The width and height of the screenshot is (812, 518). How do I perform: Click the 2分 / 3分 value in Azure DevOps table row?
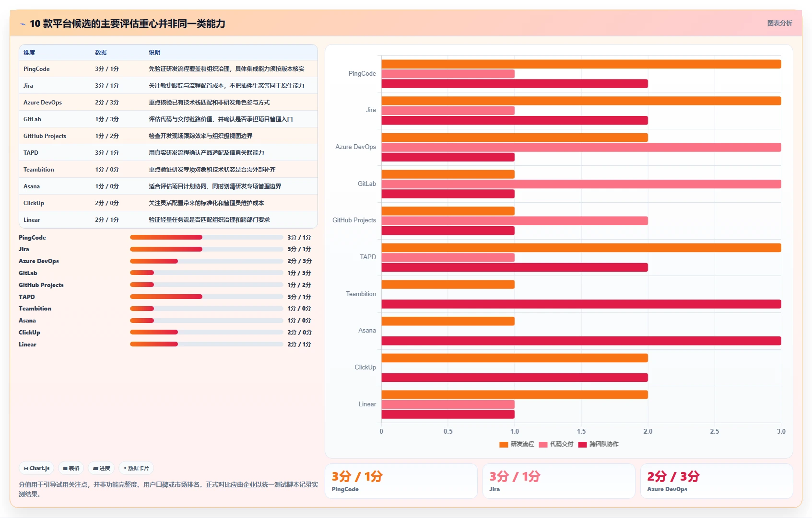[107, 103]
